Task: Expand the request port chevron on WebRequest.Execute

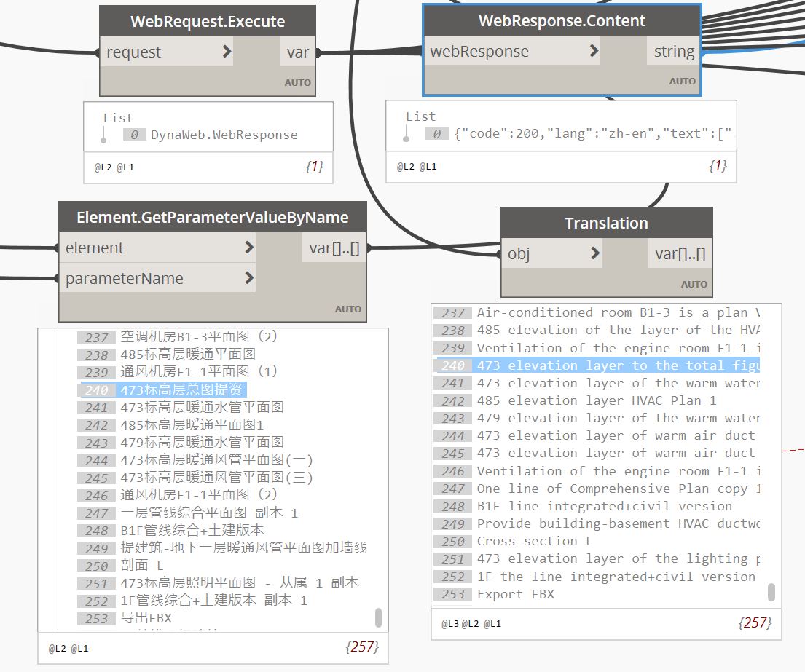Action: [x=227, y=51]
